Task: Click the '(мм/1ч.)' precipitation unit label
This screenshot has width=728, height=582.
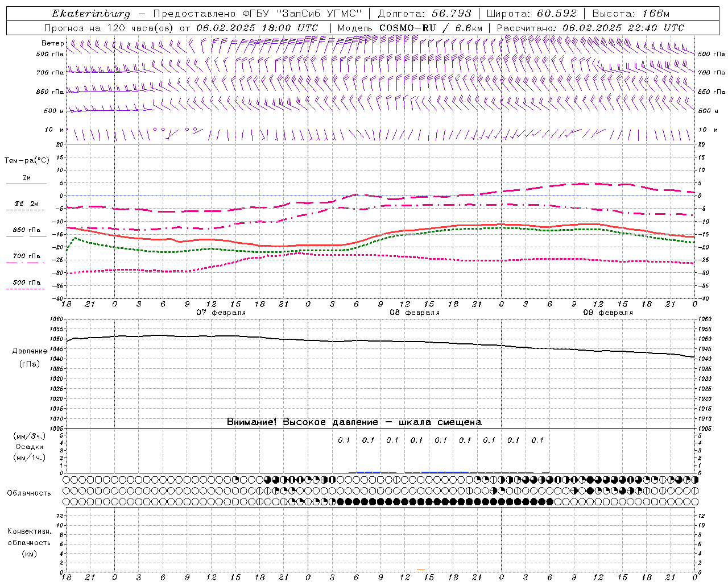Action: [x=30, y=458]
